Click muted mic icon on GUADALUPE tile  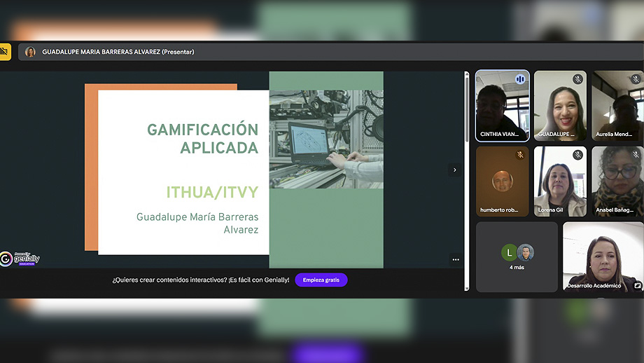tap(578, 79)
